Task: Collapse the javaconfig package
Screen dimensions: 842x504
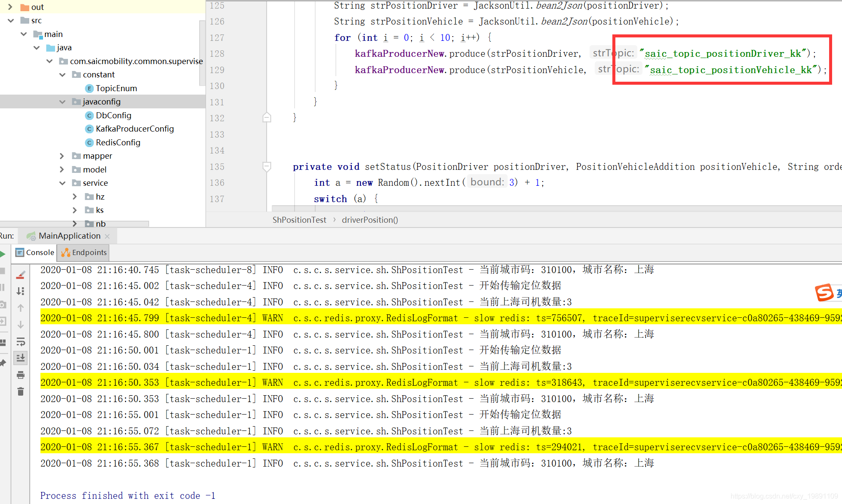Action: 62,102
